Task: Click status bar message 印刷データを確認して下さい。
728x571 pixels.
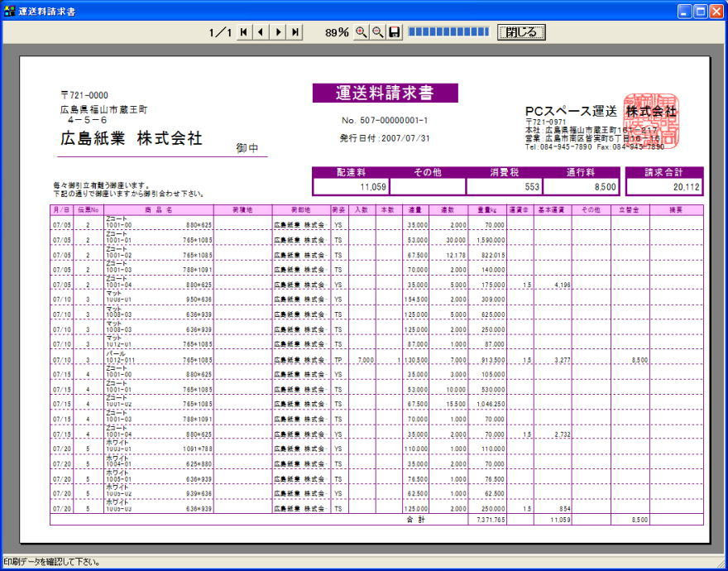Action: coord(52,562)
